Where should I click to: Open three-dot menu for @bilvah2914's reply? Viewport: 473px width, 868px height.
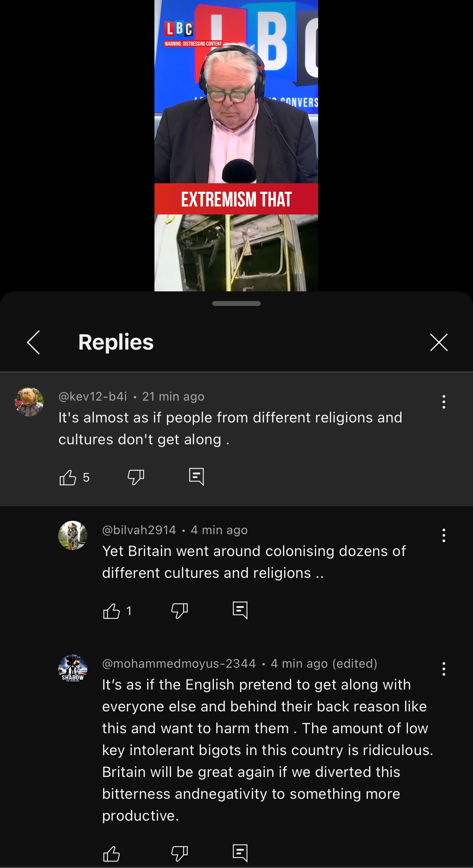(444, 535)
